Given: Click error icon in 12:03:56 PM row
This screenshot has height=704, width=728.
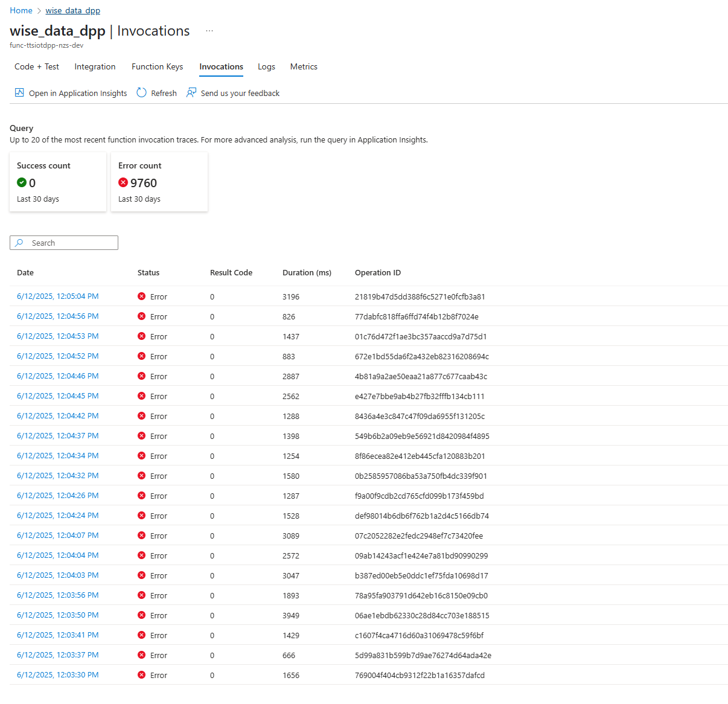Looking at the screenshot, I should (x=141, y=595).
